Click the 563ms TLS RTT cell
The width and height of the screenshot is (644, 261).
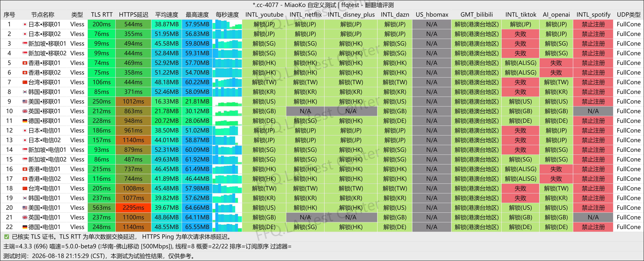pyautogui.click(x=102, y=208)
